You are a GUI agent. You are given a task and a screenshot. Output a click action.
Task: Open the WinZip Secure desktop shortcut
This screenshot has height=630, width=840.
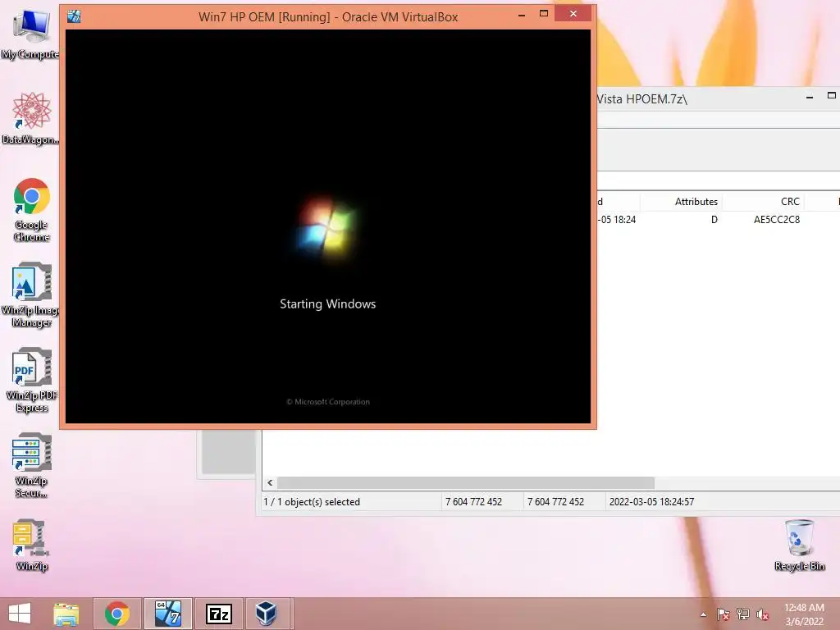pyautogui.click(x=31, y=466)
